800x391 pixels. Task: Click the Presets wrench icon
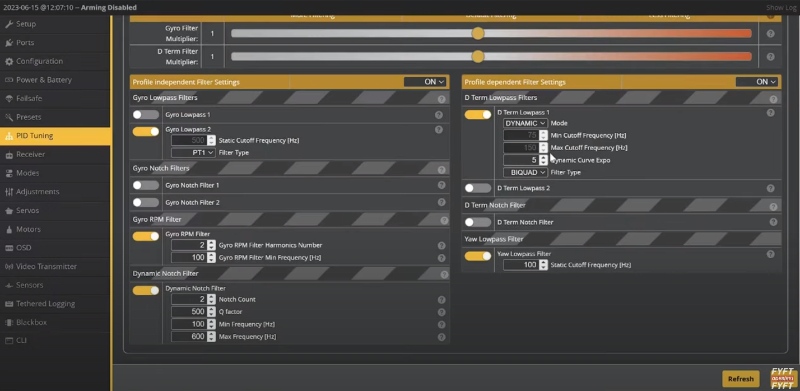tap(9, 117)
